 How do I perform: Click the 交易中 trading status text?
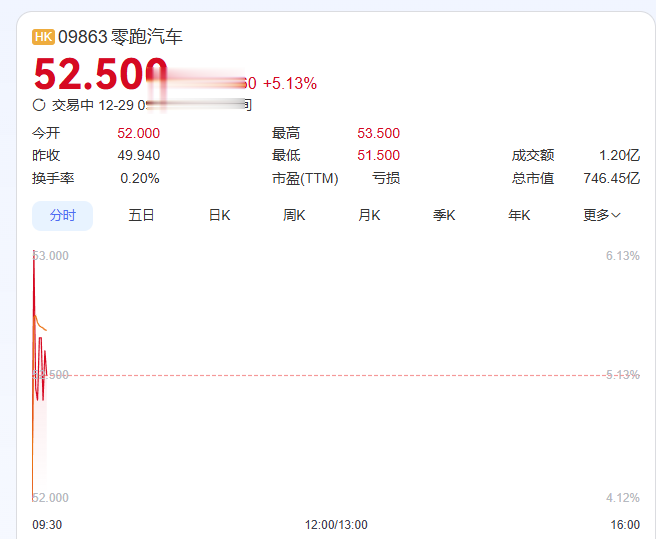click(x=73, y=105)
